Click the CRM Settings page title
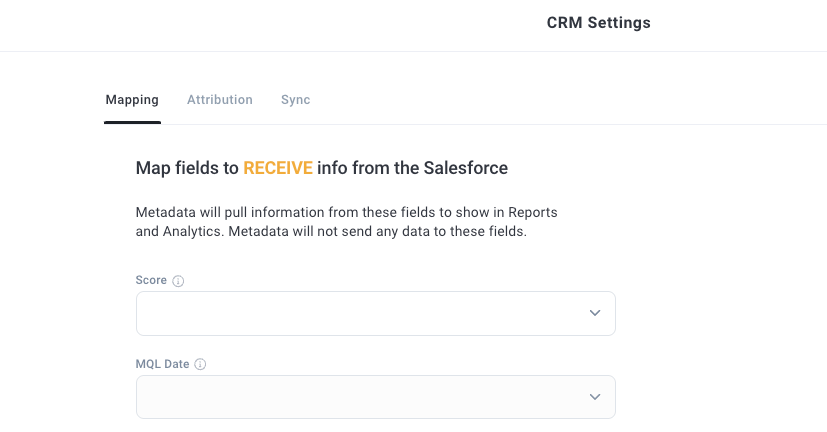 click(599, 23)
